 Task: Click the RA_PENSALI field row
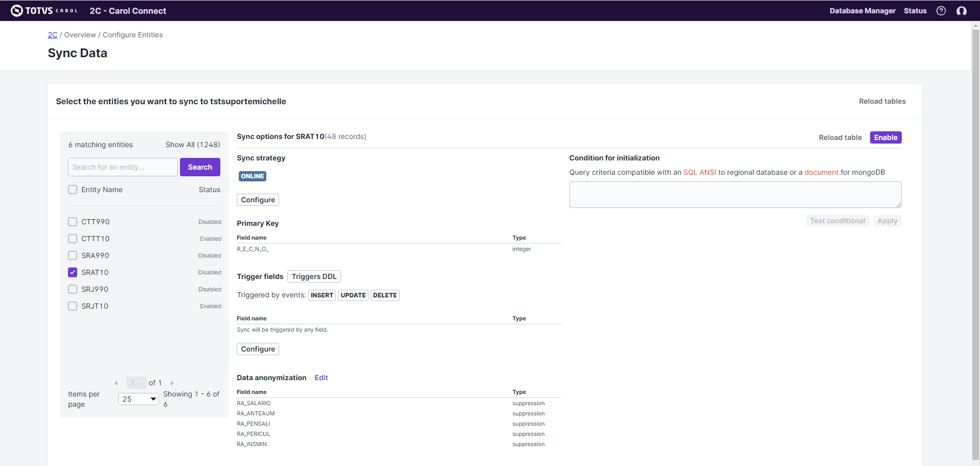point(399,424)
